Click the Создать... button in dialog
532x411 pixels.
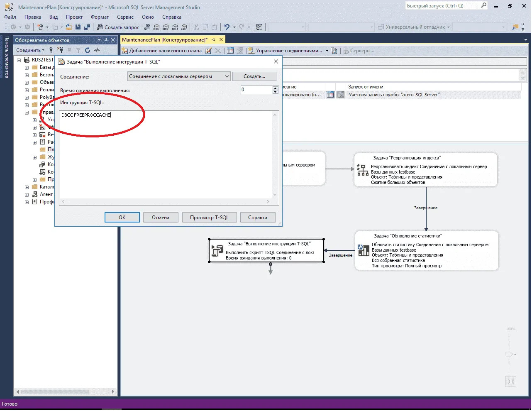pyautogui.click(x=254, y=76)
